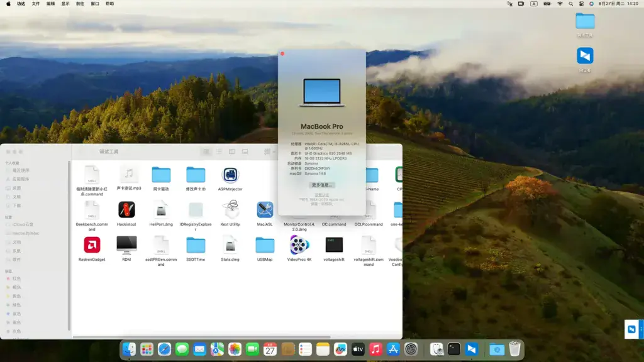
Task: Open the USBMap folder
Action: click(x=265, y=245)
